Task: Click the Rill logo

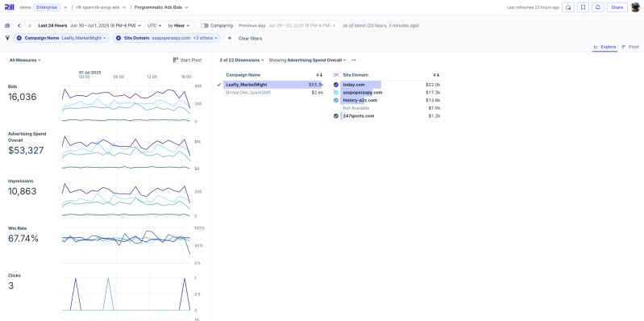Action: 9,7
